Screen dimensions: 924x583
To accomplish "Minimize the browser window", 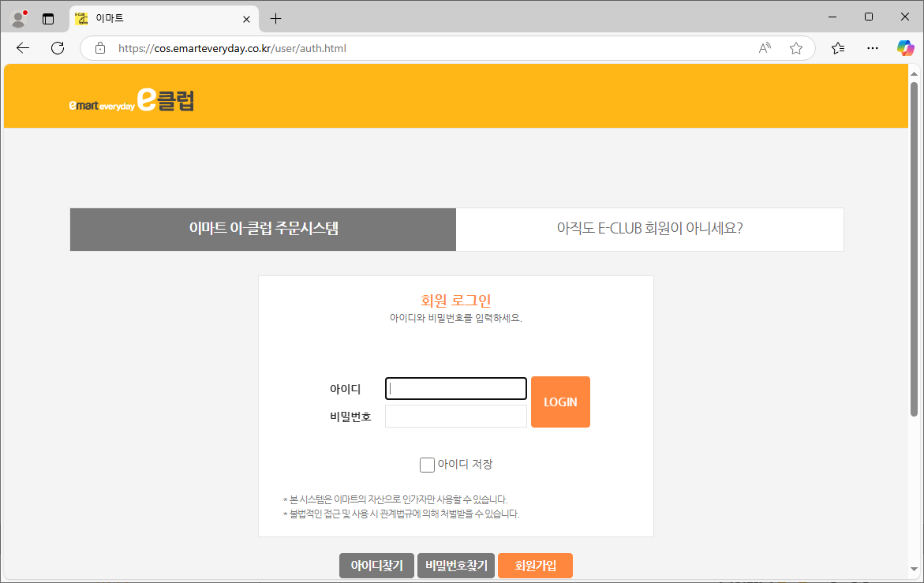I will 832,17.
